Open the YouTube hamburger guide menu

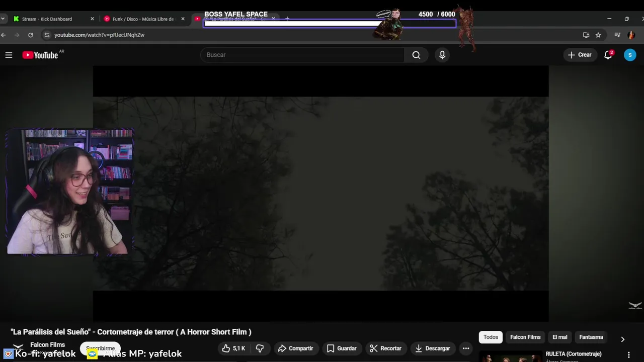pyautogui.click(x=9, y=55)
